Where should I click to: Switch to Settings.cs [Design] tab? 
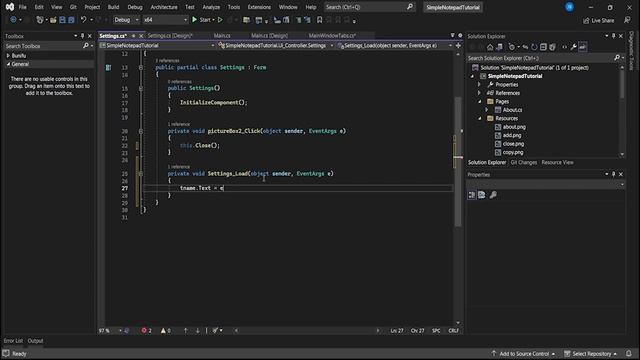point(169,36)
